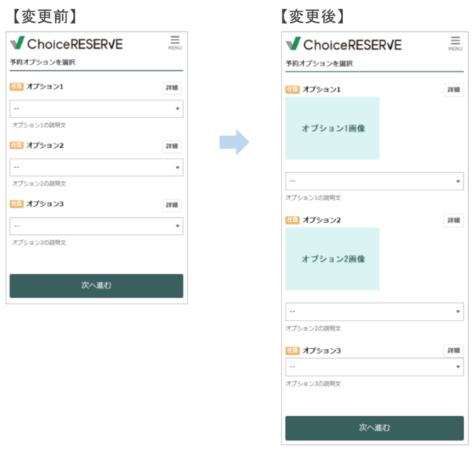Open the オプション1 dropdown in the after screen

375,181
